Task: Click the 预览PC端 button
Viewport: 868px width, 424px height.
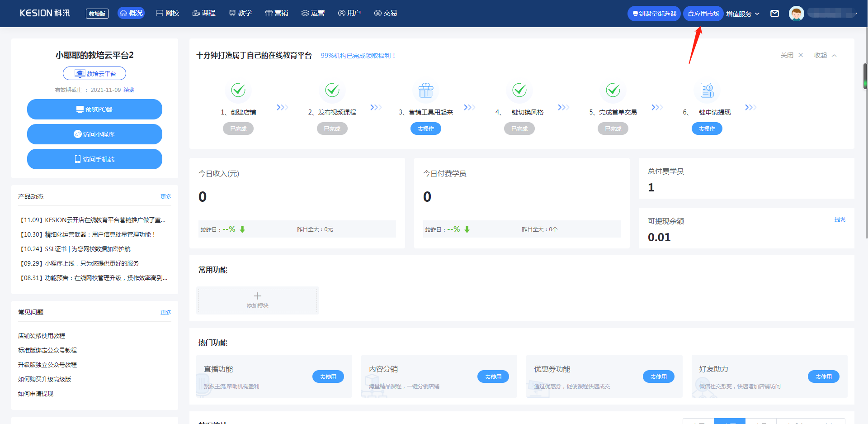Action: (x=94, y=110)
